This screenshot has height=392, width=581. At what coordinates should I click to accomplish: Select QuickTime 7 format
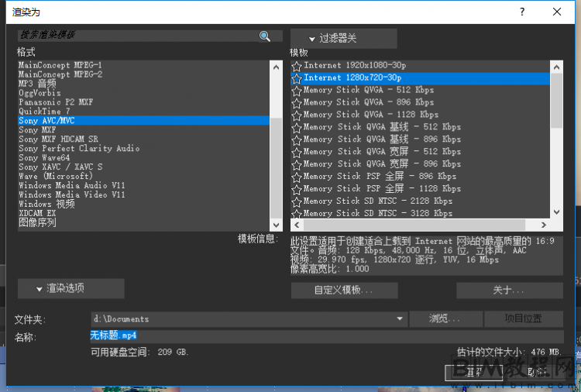(x=144, y=112)
